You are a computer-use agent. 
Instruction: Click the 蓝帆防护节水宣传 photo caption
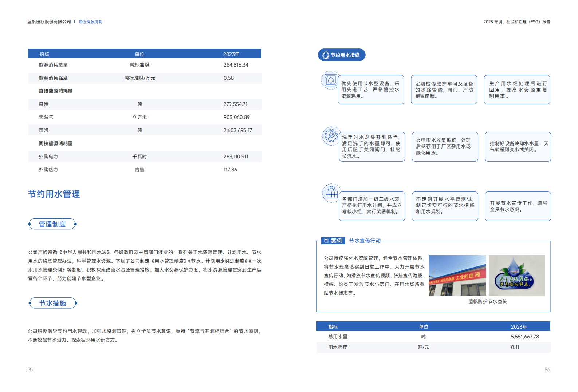[x=487, y=301]
